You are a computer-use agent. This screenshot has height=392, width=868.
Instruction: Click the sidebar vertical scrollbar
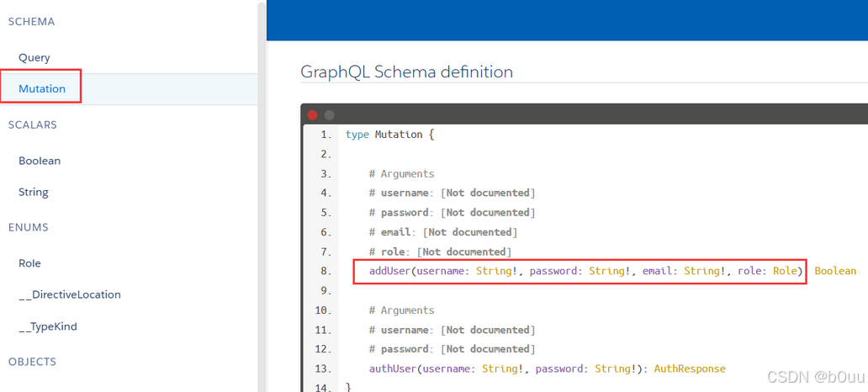coord(262,196)
